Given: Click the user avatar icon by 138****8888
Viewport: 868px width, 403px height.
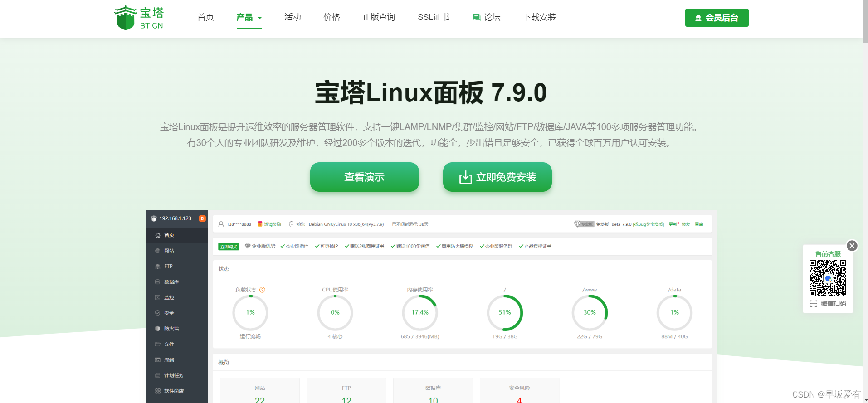Looking at the screenshot, I should point(221,224).
